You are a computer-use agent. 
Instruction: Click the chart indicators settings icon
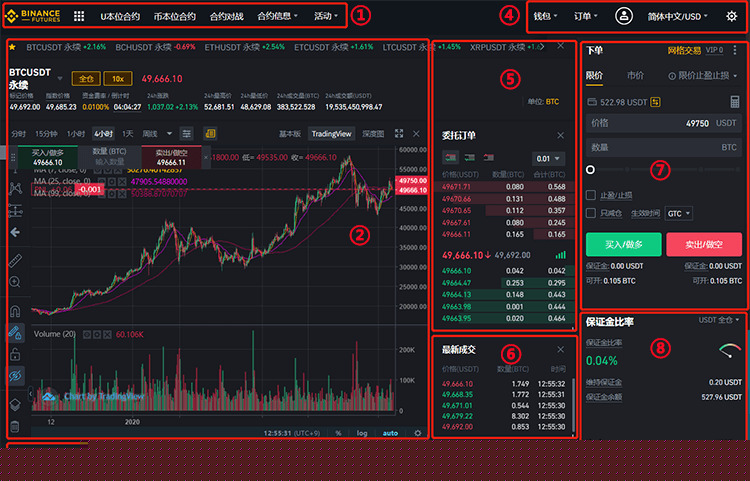(x=186, y=133)
